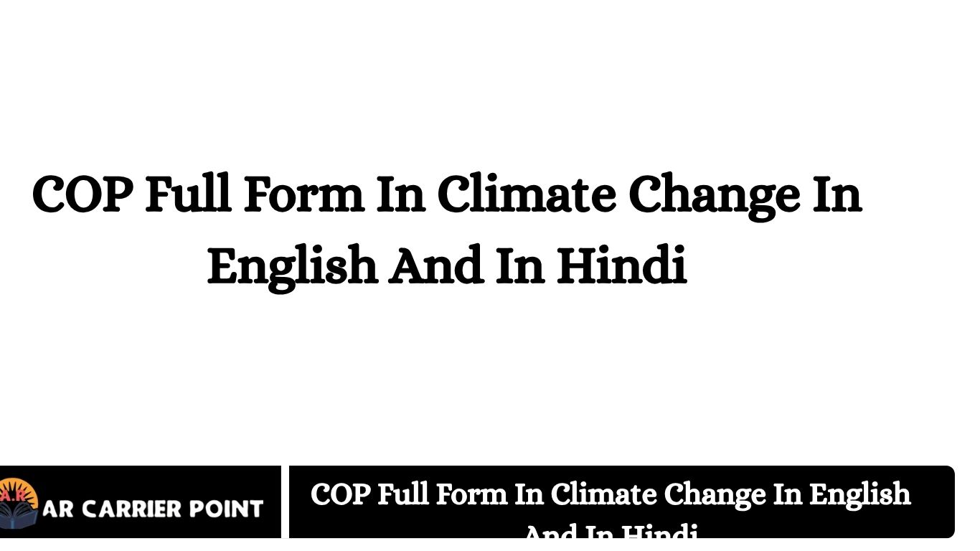Click the white divider between the black bars
This screenshot has width=980, height=551.
[285, 501]
